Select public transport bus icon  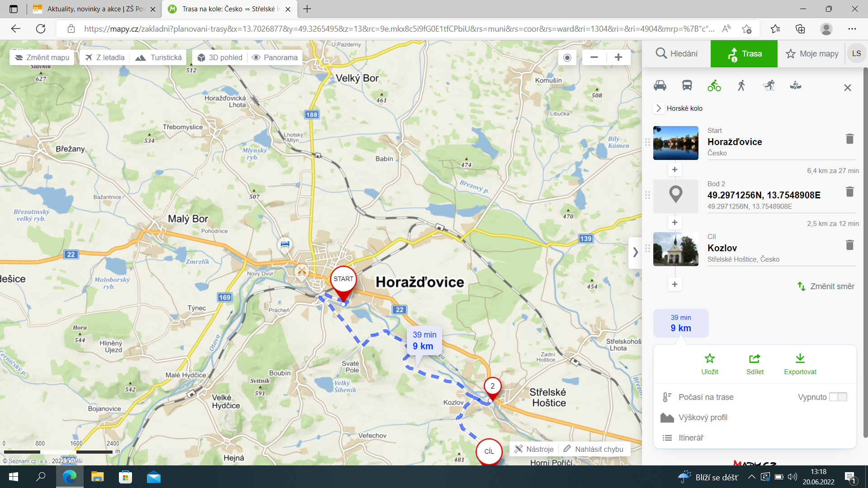click(x=687, y=85)
